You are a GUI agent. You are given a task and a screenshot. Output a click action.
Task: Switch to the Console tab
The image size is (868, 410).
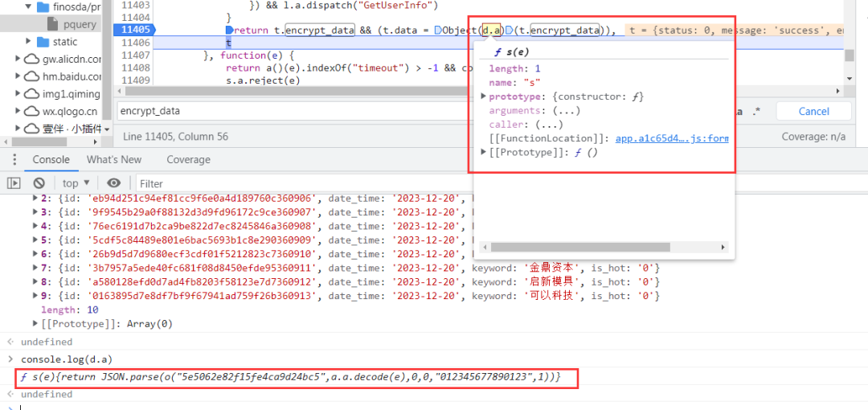[x=51, y=159]
